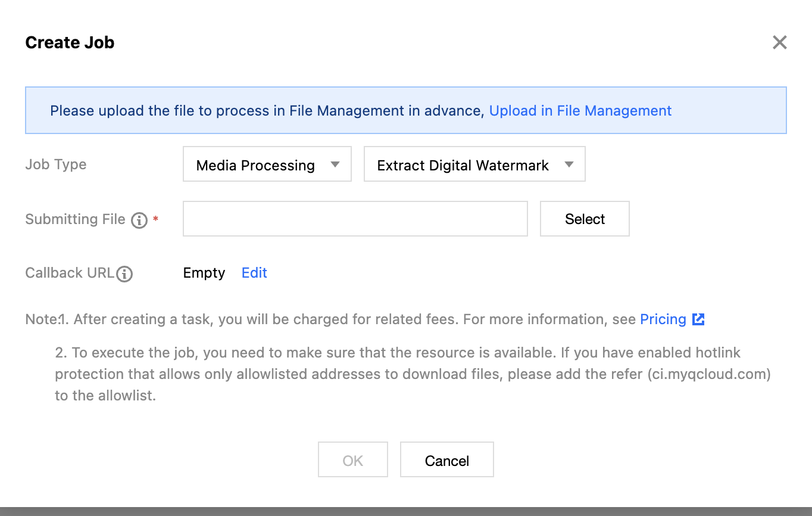The image size is (812, 516).
Task: Click the Callback URL info icon
Action: click(124, 273)
